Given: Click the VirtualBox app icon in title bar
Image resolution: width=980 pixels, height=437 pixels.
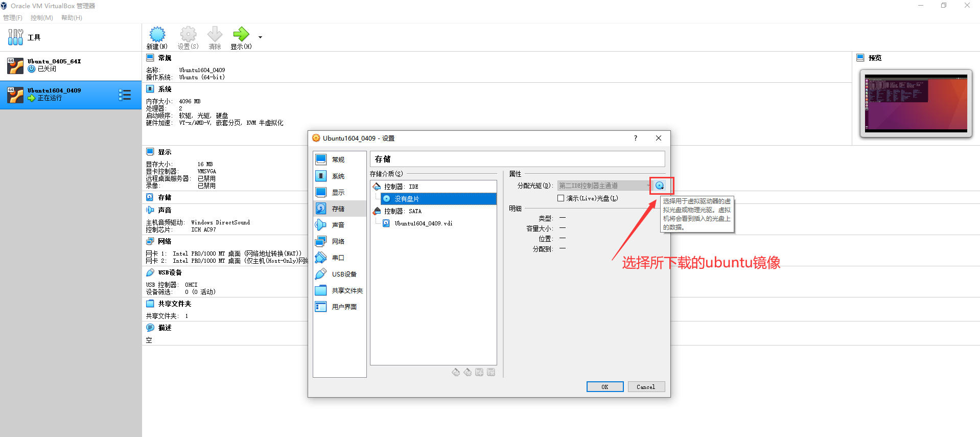Looking at the screenshot, I should point(4,6).
